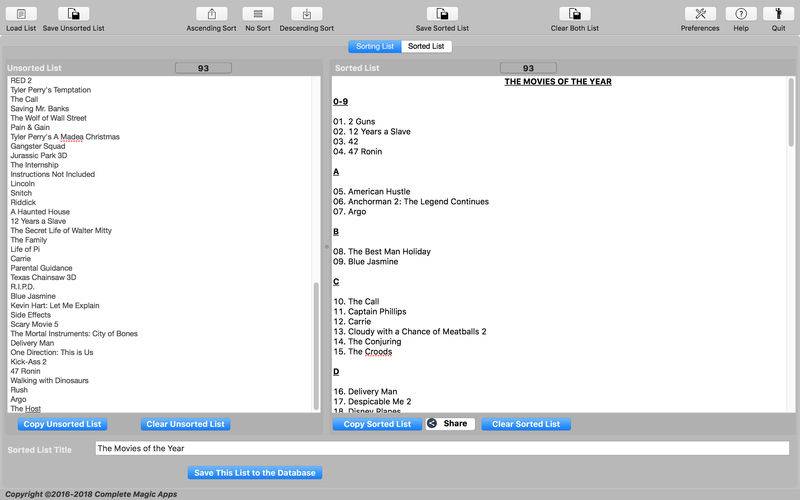Viewport: 800px width, 500px height.
Task: Click the Quit toolbar icon
Action: (779, 14)
